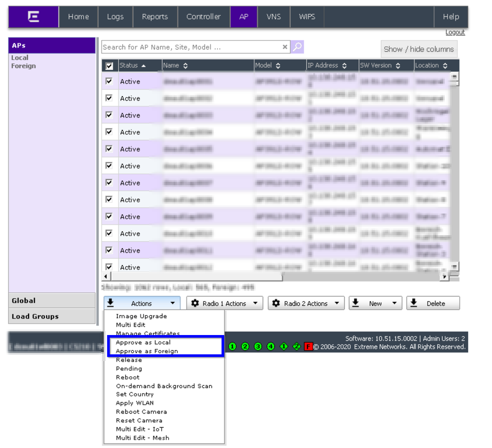Clear the search field with X icon
492x448 pixels.
[x=285, y=47]
